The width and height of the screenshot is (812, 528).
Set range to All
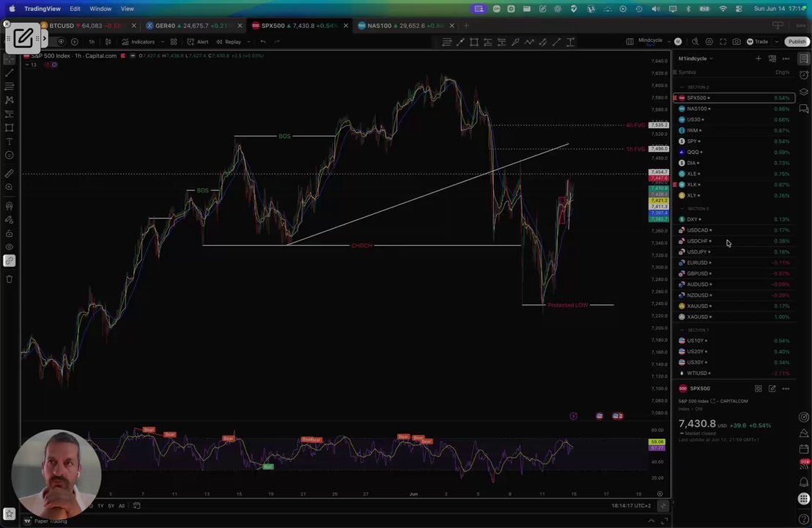coord(122,506)
